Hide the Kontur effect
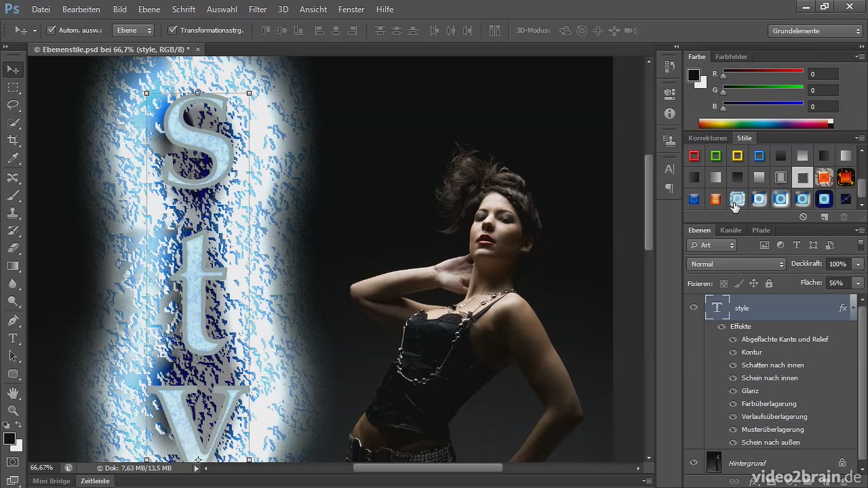This screenshot has width=868, height=488. [x=733, y=352]
